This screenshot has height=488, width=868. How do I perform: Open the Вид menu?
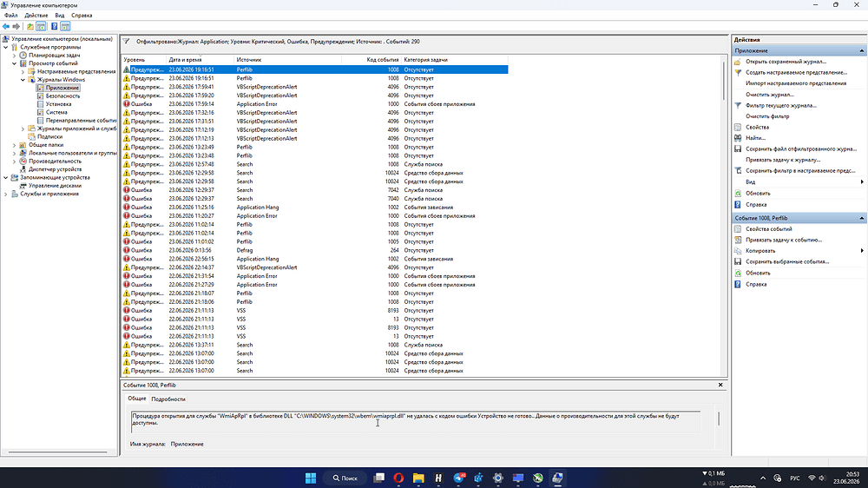click(x=60, y=16)
